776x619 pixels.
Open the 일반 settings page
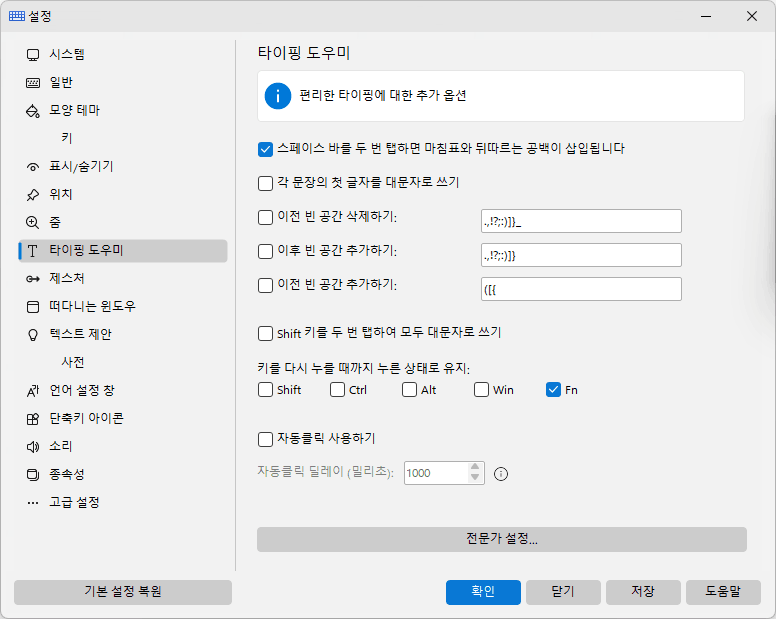(x=123, y=83)
